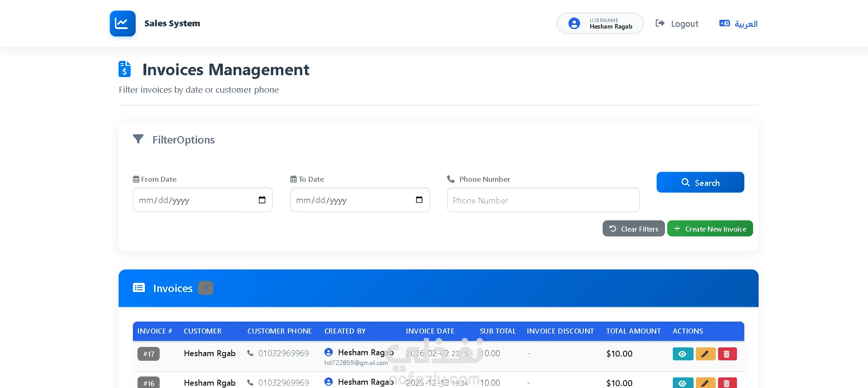868x388 pixels.
Task: Click phone 01032969969 in invoice #17 row
Action: coord(284,353)
